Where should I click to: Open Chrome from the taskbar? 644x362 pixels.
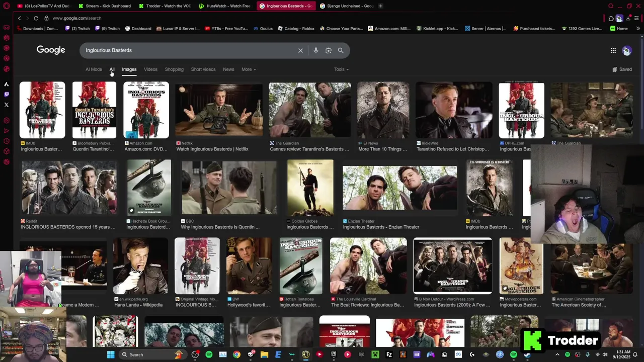tap(236, 354)
